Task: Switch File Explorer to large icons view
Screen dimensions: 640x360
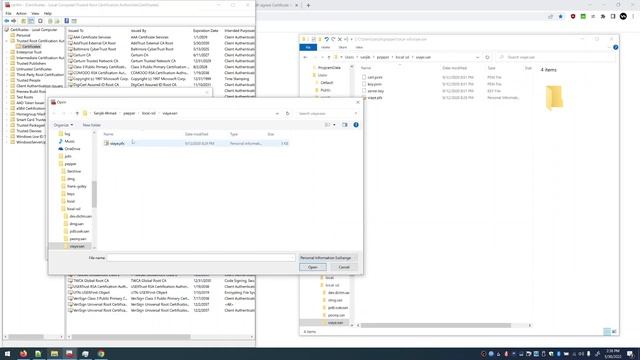Action: point(614,331)
